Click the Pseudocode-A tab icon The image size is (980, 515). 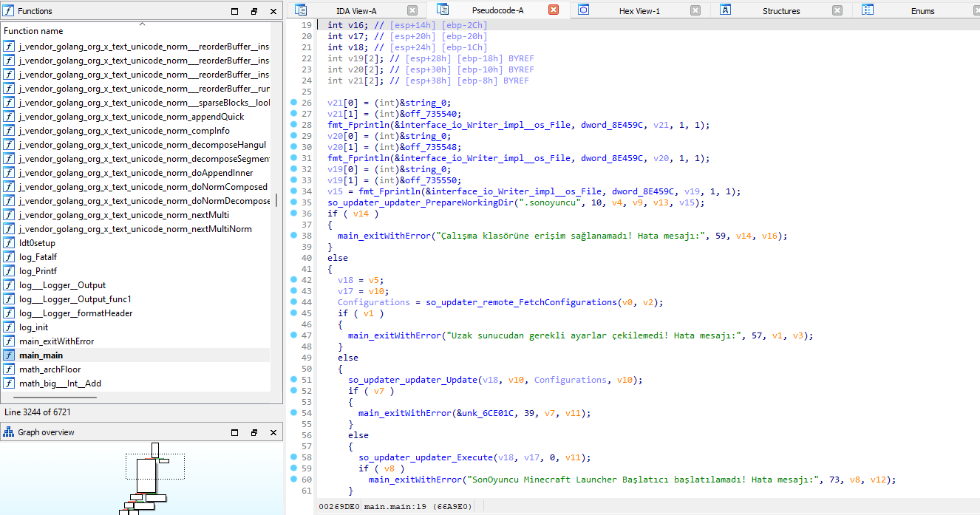click(443, 10)
